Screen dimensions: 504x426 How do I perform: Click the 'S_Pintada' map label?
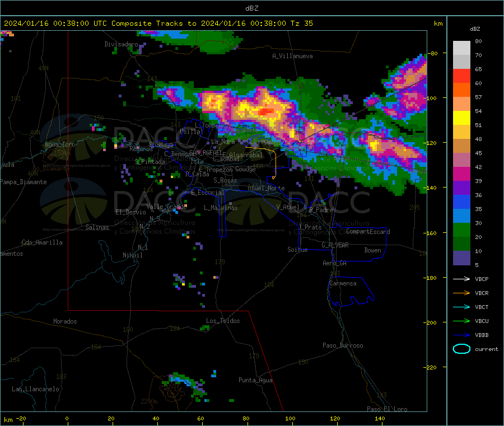150,162
